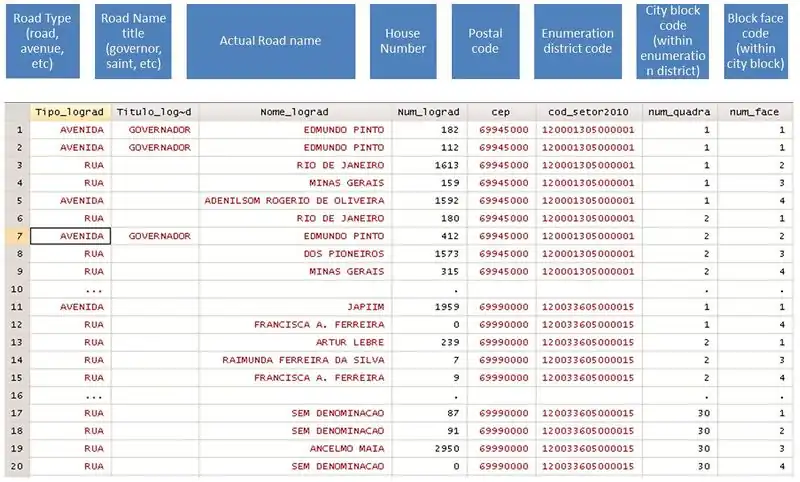Select the Num_lograd column header
This screenshot has height=482, width=800.
click(427, 112)
